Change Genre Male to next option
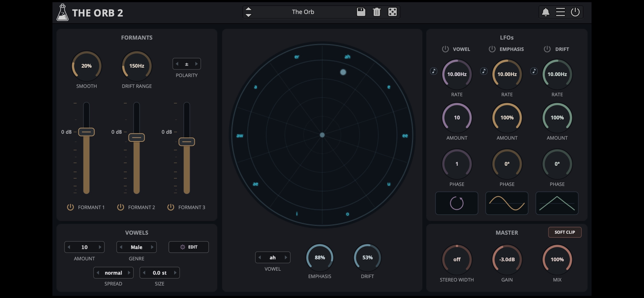This screenshot has width=644, height=298. click(152, 247)
